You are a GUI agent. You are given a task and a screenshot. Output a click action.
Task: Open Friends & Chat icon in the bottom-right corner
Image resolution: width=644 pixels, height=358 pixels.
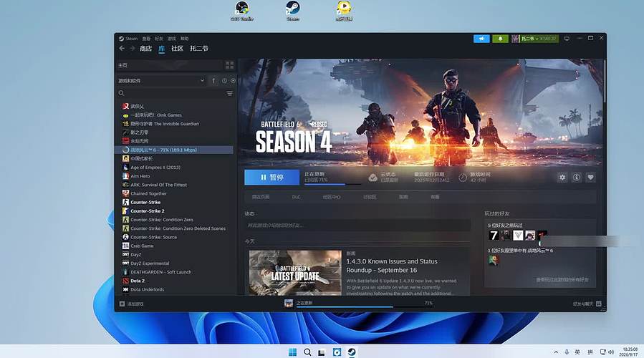coord(598,304)
